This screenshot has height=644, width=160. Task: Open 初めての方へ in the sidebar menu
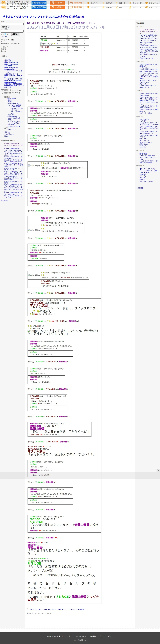(x=8, y=61)
